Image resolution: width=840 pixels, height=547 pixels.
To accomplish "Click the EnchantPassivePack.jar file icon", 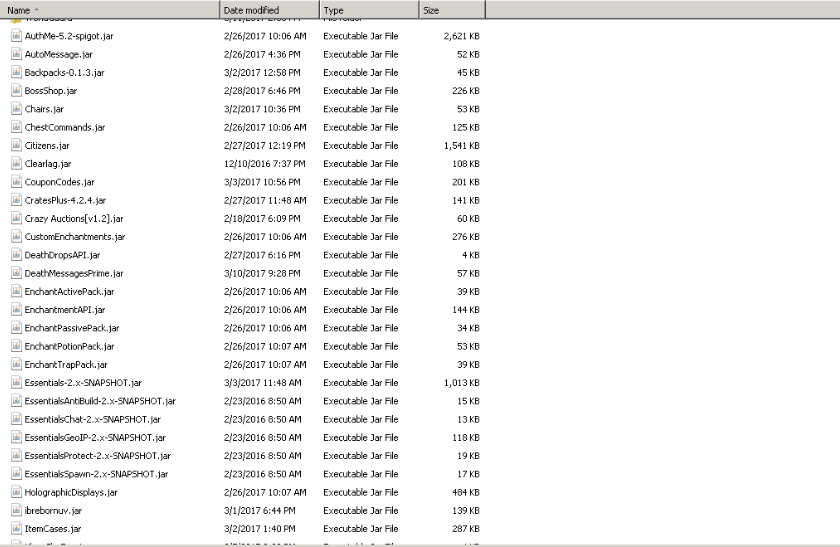I will click(x=17, y=328).
